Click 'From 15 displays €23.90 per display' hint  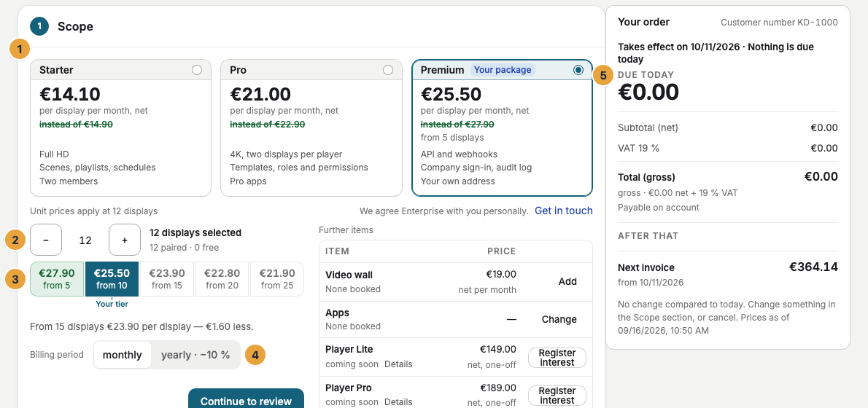tap(142, 326)
